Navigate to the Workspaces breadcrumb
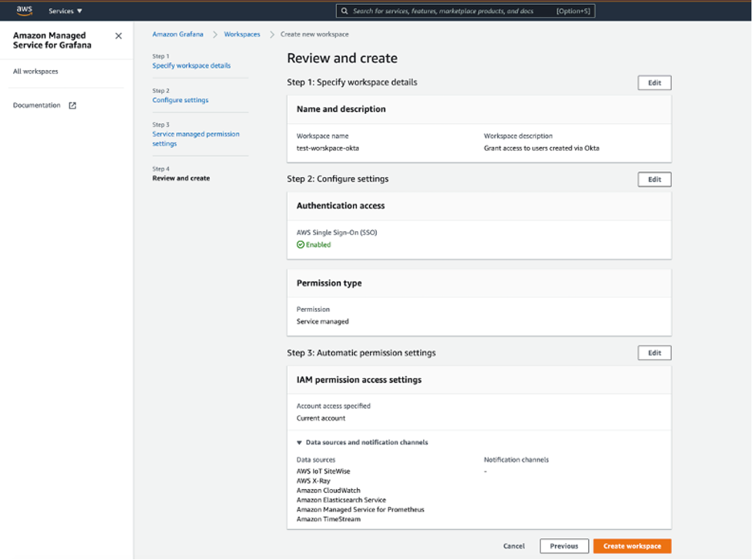 tap(241, 34)
